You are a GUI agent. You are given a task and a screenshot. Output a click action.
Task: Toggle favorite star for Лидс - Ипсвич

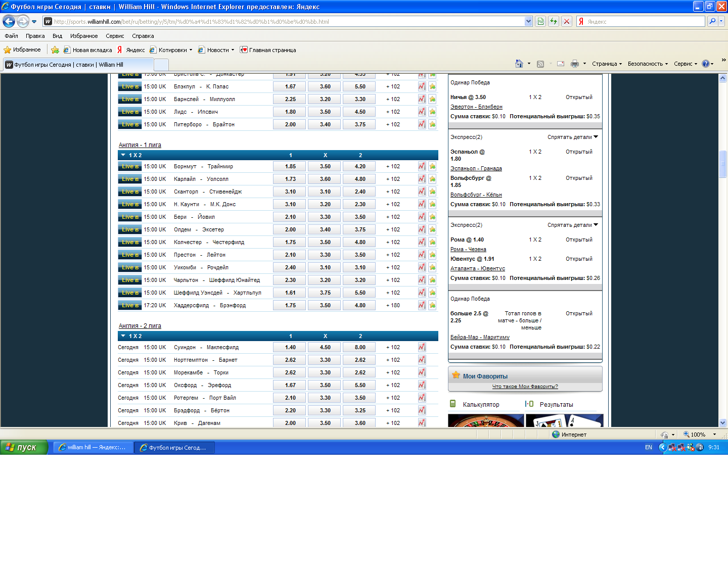click(x=432, y=112)
